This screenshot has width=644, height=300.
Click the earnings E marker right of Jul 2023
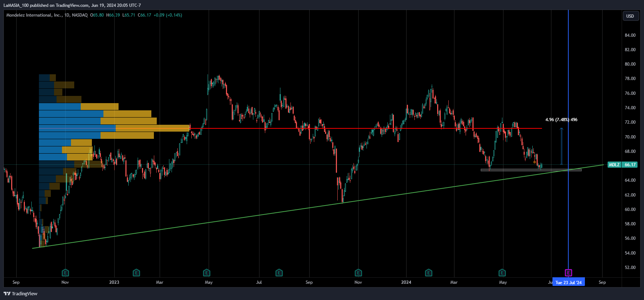tap(279, 273)
